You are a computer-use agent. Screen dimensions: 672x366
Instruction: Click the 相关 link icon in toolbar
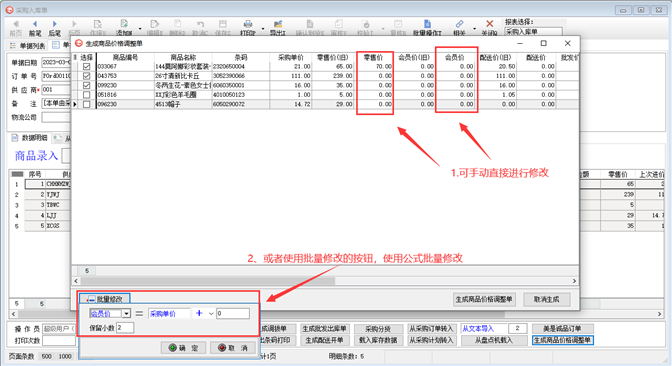tap(459, 25)
